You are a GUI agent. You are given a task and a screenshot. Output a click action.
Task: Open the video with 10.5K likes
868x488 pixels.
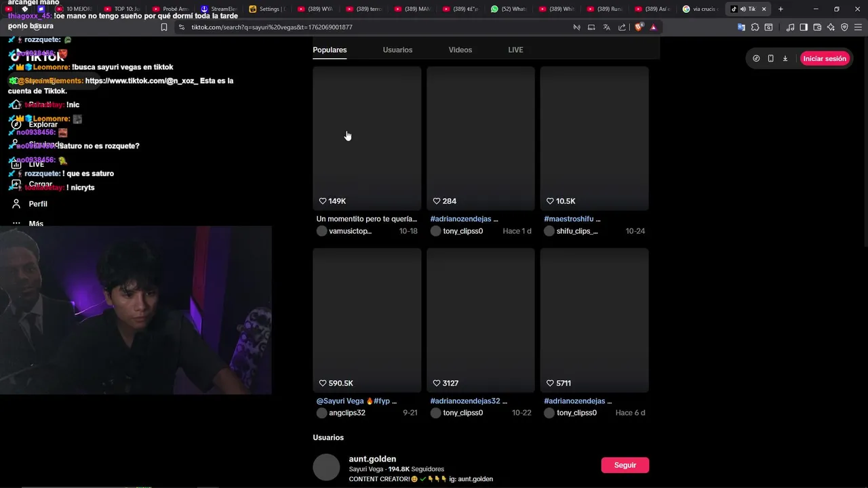(595, 138)
